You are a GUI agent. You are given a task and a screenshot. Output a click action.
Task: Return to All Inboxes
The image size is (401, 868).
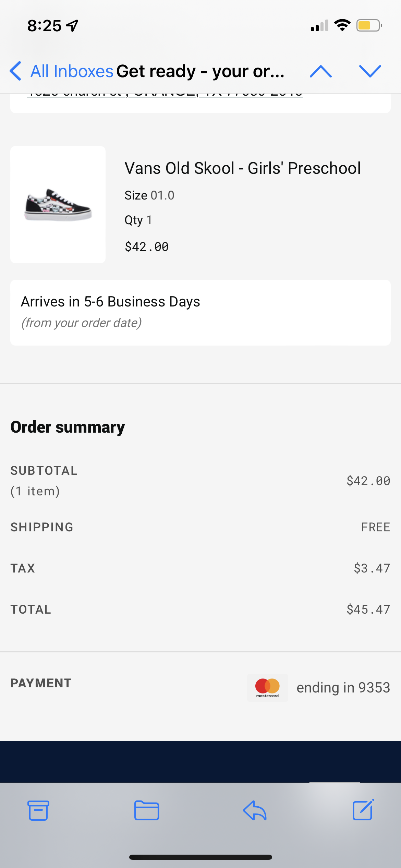pos(72,71)
